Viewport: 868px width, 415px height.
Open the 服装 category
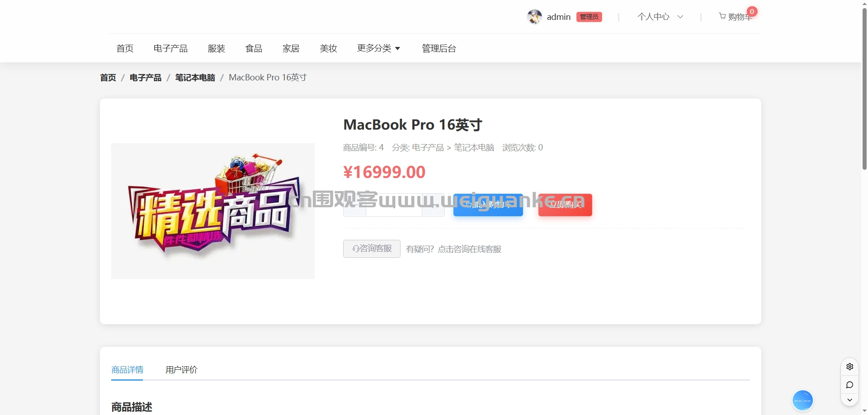pyautogui.click(x=217, y=48)
